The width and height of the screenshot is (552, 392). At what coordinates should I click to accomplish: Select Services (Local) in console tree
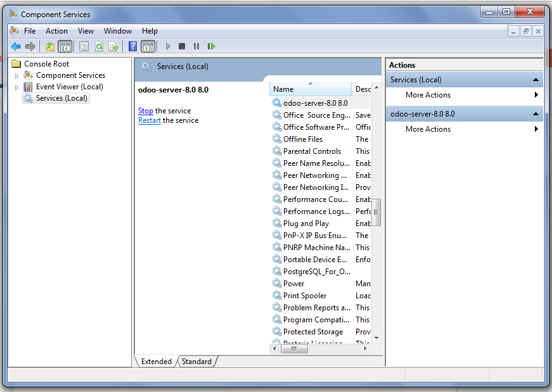coord(61,98)
